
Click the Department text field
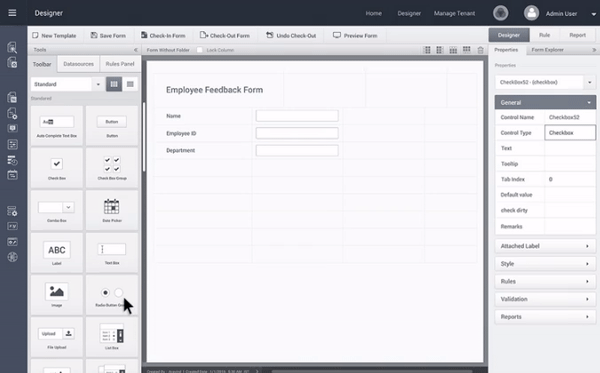tap(297, 150)
